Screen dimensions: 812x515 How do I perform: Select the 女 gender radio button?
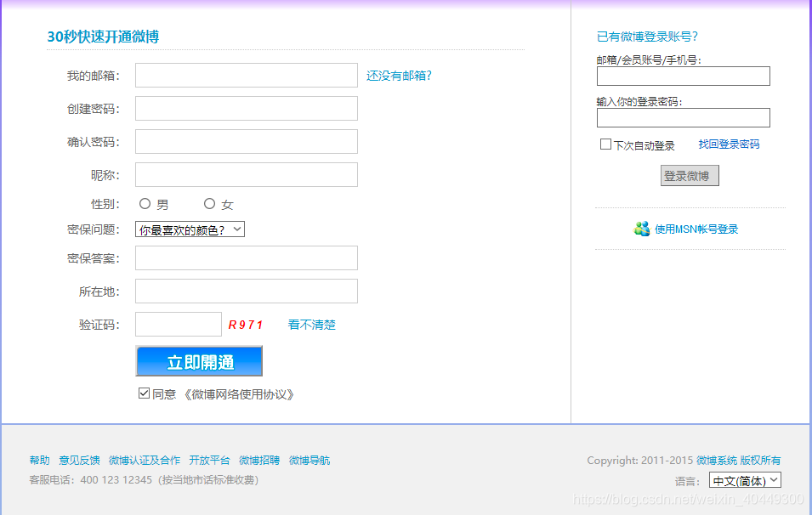(209, 204)
